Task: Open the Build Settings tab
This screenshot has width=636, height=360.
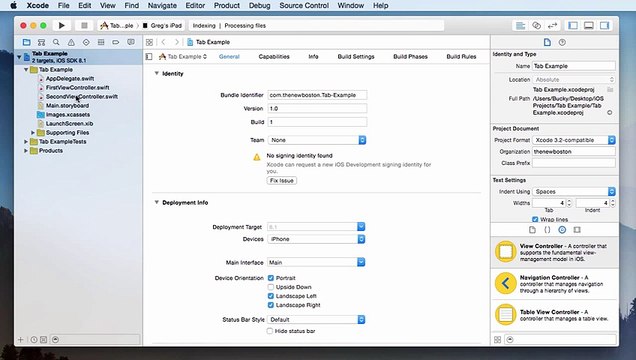Action: (356, 57)
